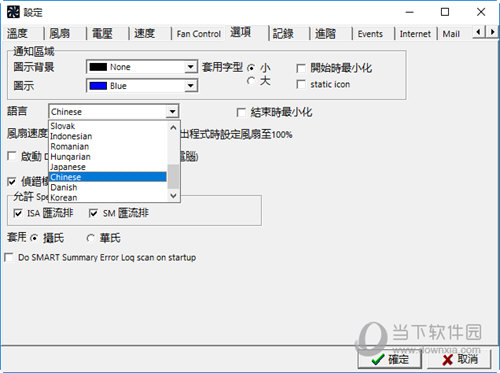Switch to the 速度 tab
The image size is (500, 373).
145,33
